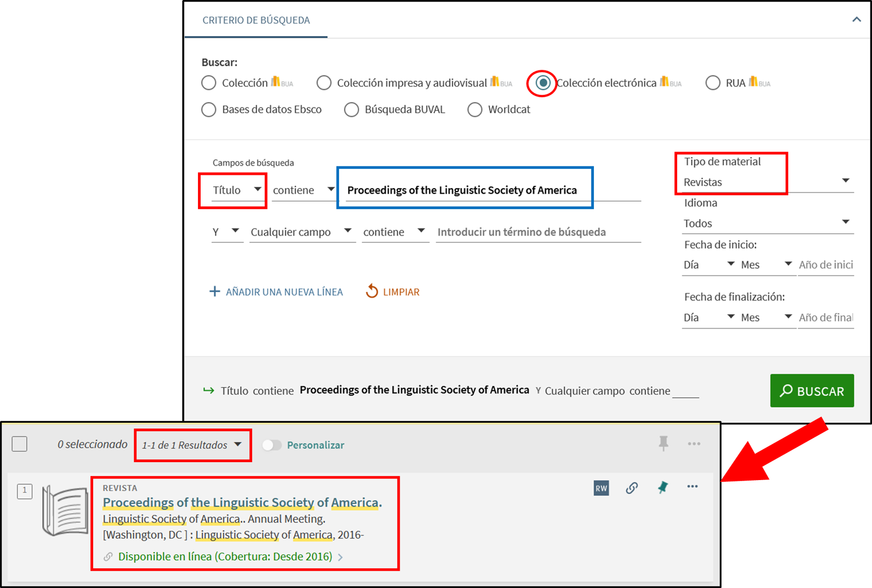Open more actions ellipsis on result one
The height and width of the screenshot is (588, 872).
coord(692,487)
